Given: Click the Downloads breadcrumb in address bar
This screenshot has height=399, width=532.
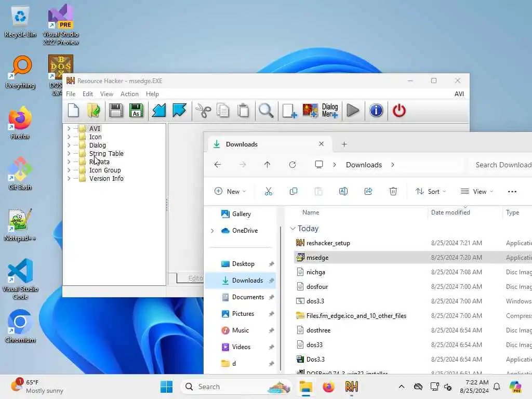Looking at the screenshot, I should 364,165.
